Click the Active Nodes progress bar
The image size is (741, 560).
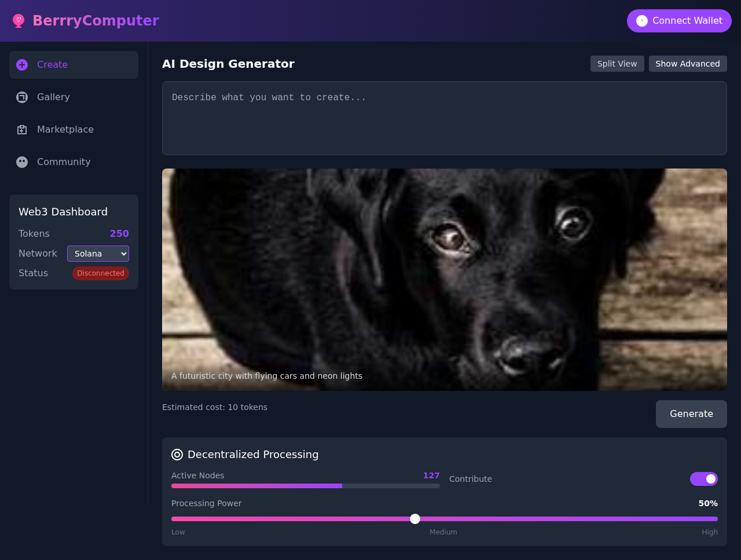click(x=305, y=486)
